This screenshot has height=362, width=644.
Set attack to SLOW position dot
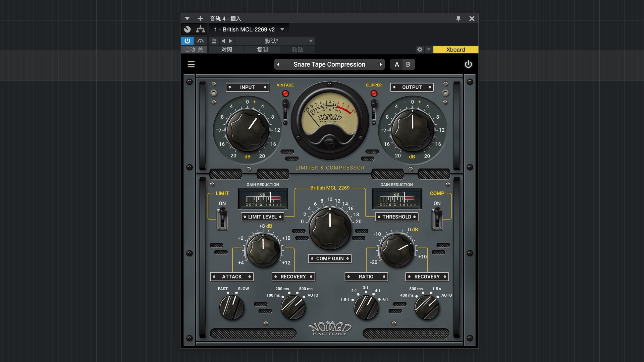pyautogui.click(x=236, y=293)
